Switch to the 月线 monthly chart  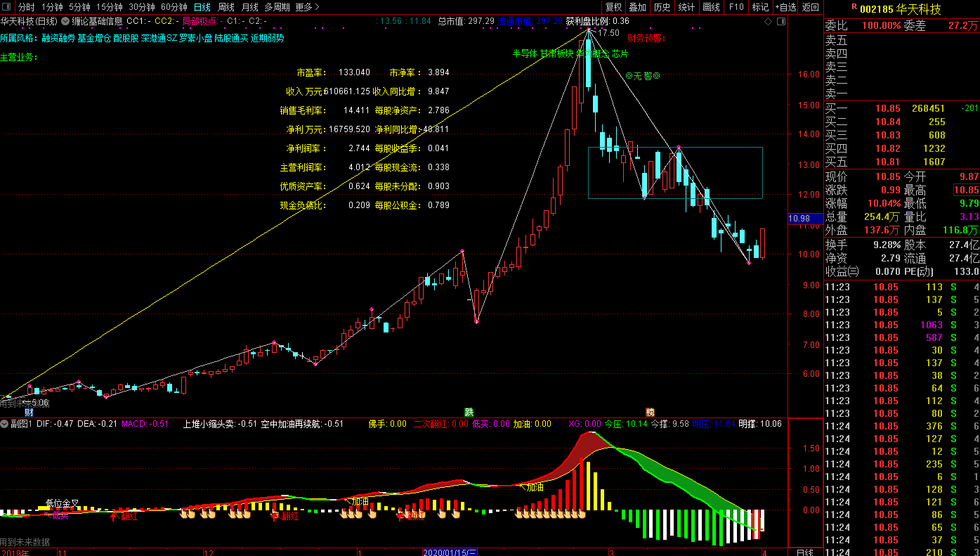pyautogui.click(x=250, y=7)
